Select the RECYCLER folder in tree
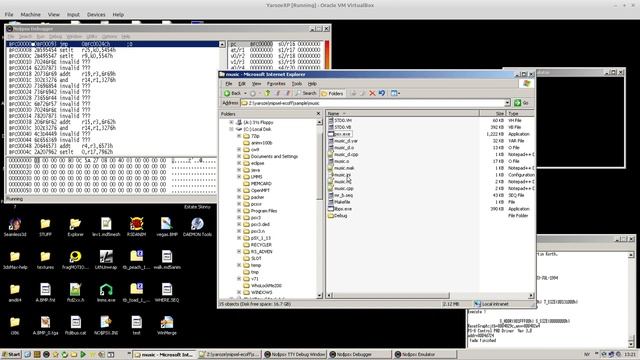This screenshot has width=640, height=360. coord(257,245)
